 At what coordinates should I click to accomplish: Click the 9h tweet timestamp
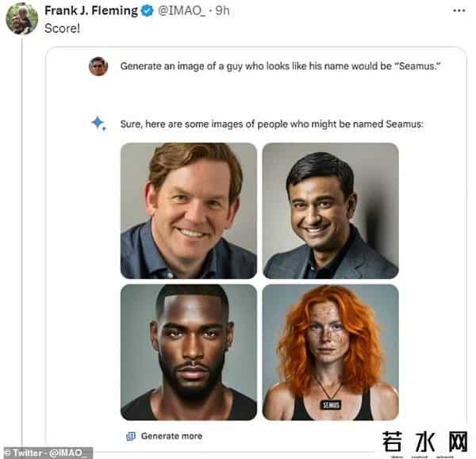pos(222,11)
